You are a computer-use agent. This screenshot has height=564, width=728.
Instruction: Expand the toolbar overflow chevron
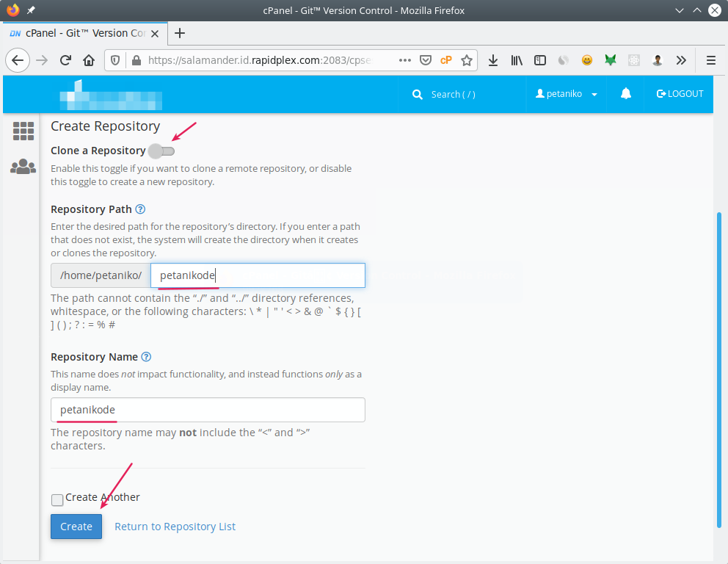[680, 60]
